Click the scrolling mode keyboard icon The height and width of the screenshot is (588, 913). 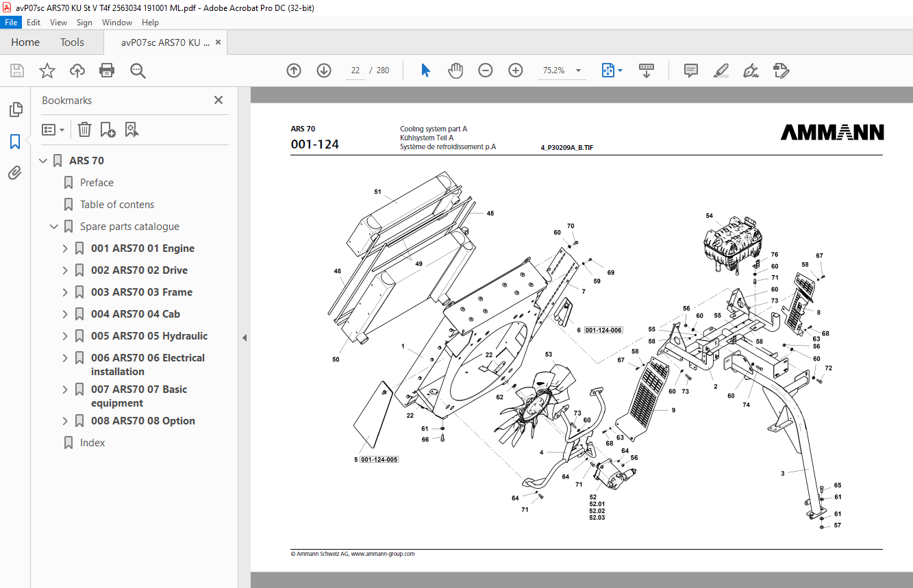click(647, 71)
